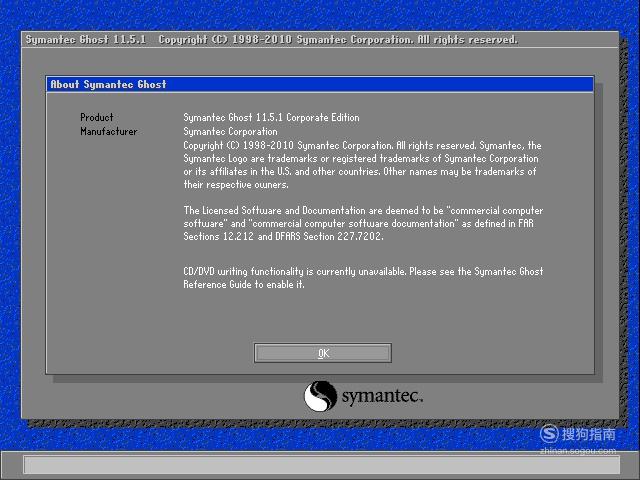640x480 pixels.
Task: Click "Reference Guide to enable it." line
Action: click(244, 284)
